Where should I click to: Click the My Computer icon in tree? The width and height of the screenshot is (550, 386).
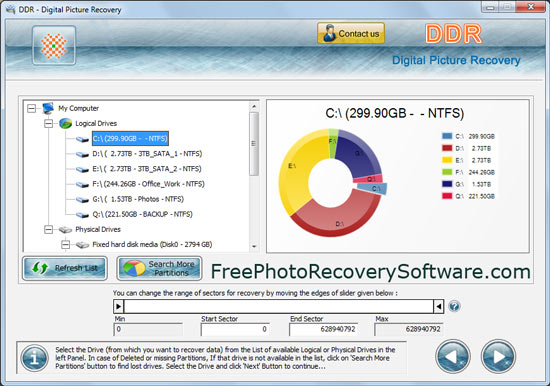[x=48, y=108]
